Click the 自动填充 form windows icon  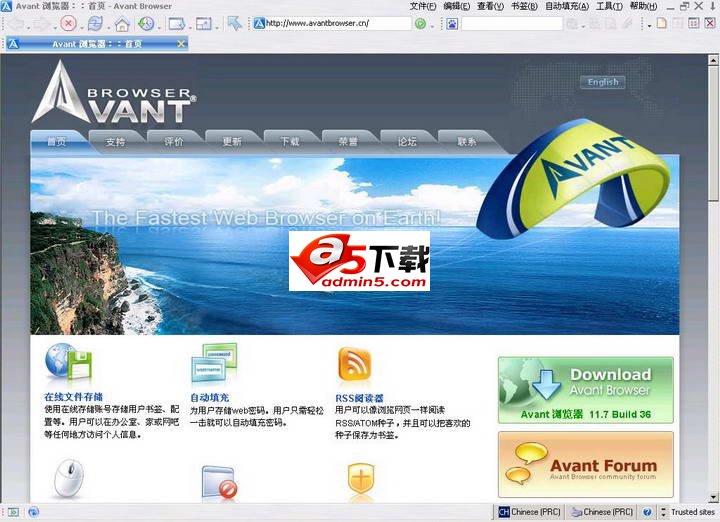click(x=214, y=363)
